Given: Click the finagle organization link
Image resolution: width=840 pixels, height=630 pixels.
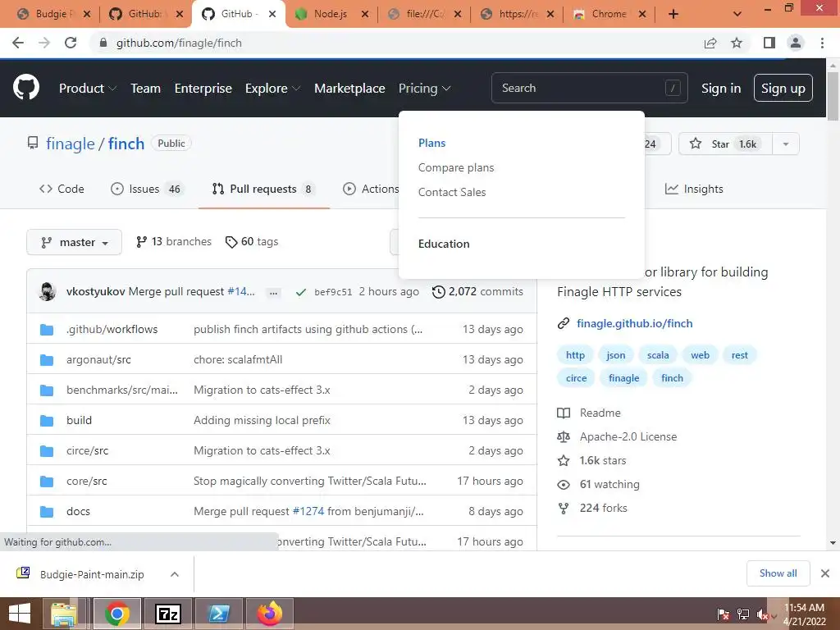Looking at the screenshot, I should [x=71, y=144].
